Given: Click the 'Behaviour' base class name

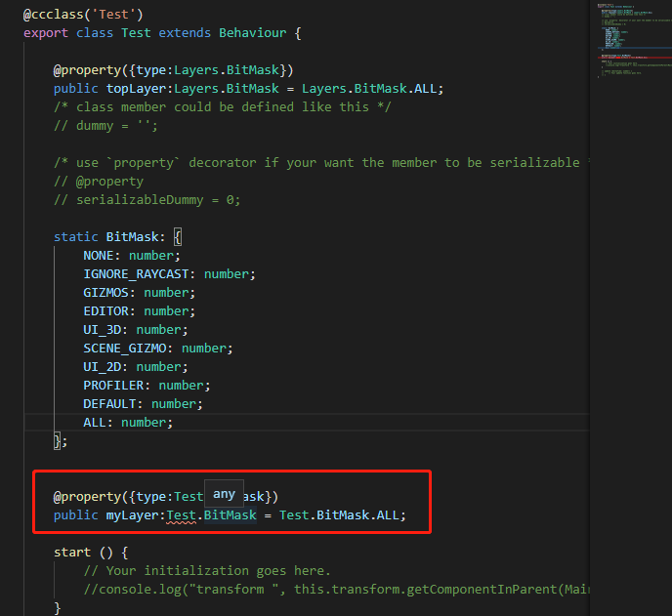Looking at the screenshot, I should tap(252, 33).
